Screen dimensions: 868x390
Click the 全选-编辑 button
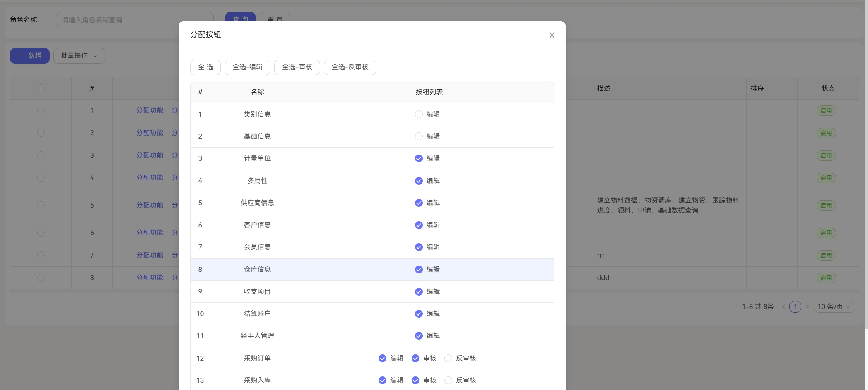click(x=248, y=67)
